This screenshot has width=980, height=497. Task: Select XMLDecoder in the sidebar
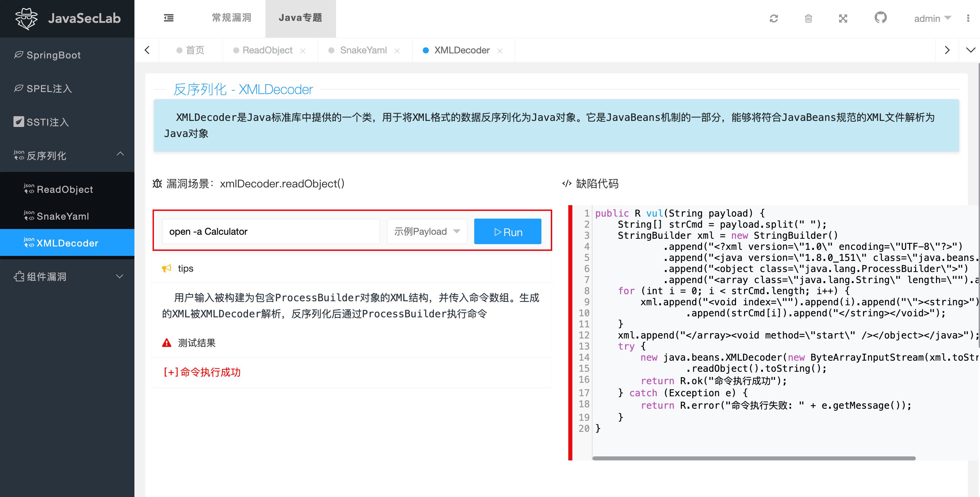(x=67, y=242)
